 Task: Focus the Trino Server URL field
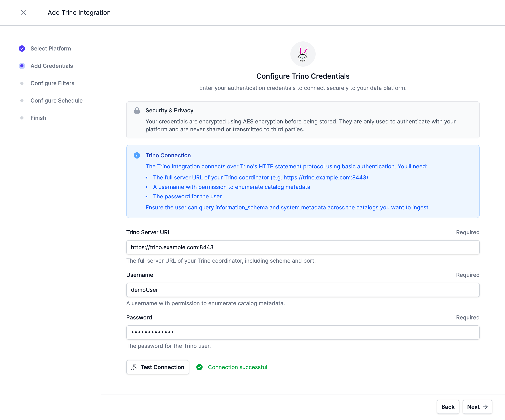(303, 247)
